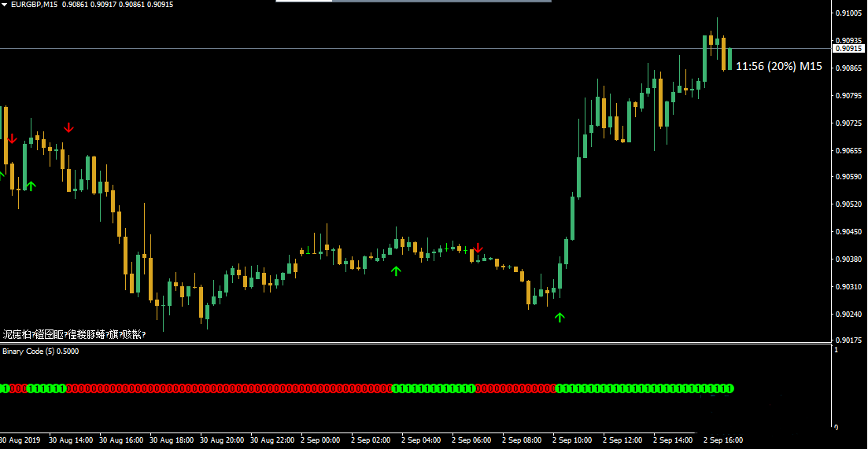Click the red down arrow above 30 Aug 14:00

[69, 127]
